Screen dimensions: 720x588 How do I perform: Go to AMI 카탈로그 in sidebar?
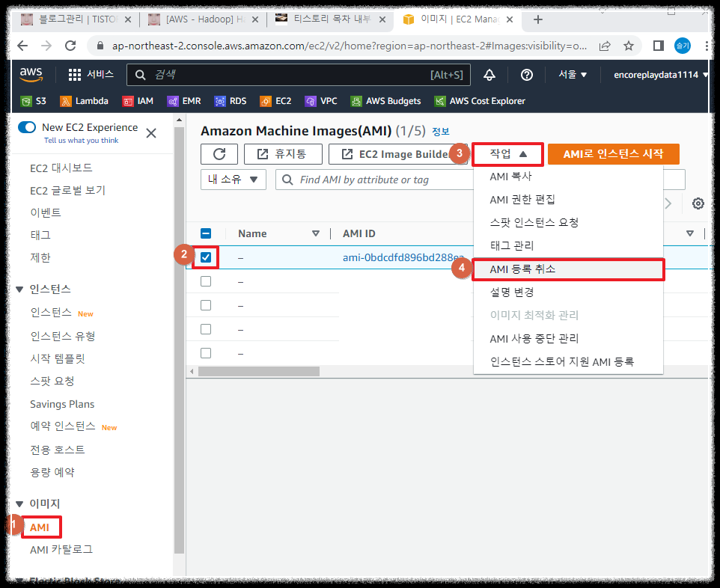tap(61, 549)
